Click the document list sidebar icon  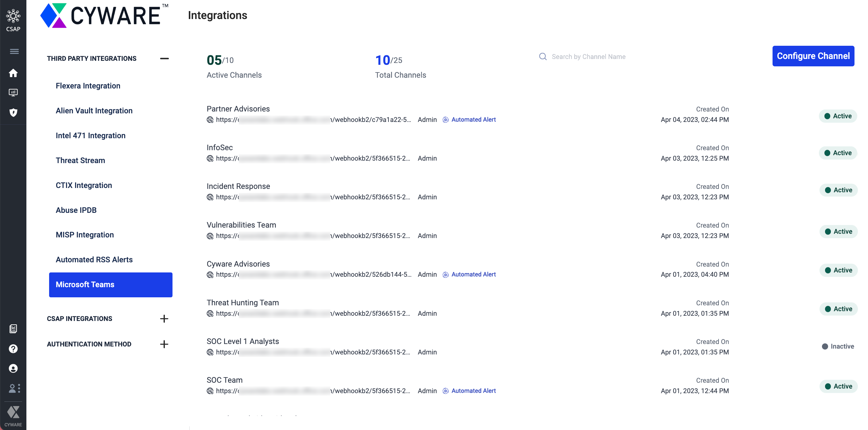pos(13,328)
